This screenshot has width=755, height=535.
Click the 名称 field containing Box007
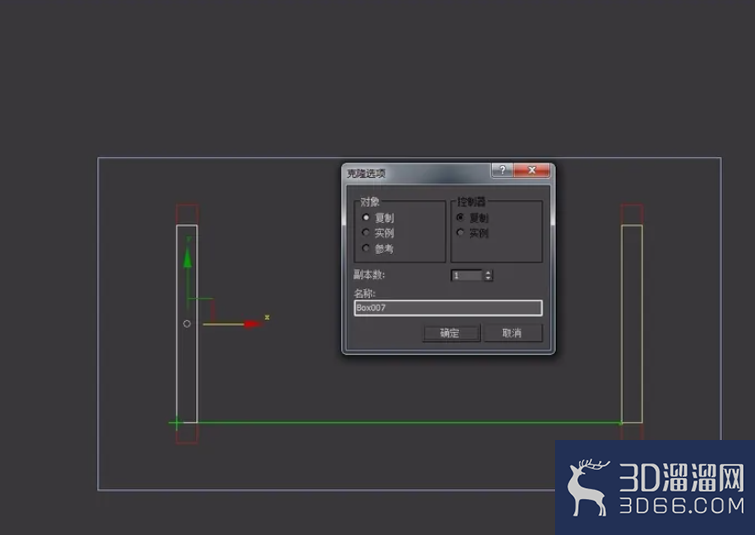pos(448,308)
